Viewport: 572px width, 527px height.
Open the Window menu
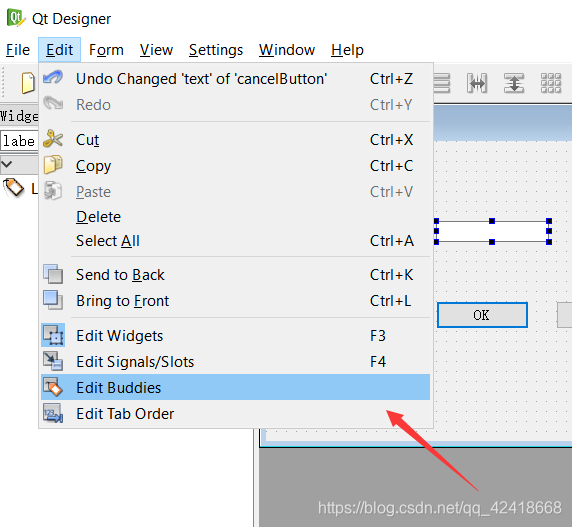pos(287,50)
